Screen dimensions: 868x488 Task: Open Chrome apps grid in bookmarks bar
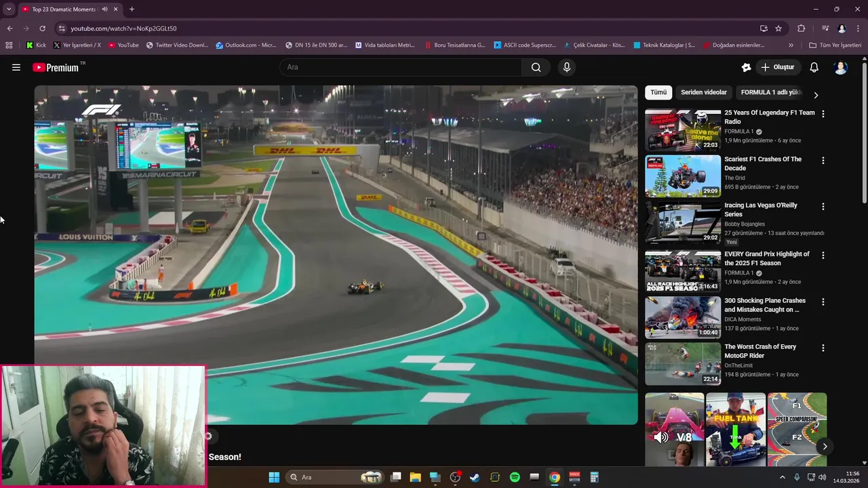click(x=9, y=45)
